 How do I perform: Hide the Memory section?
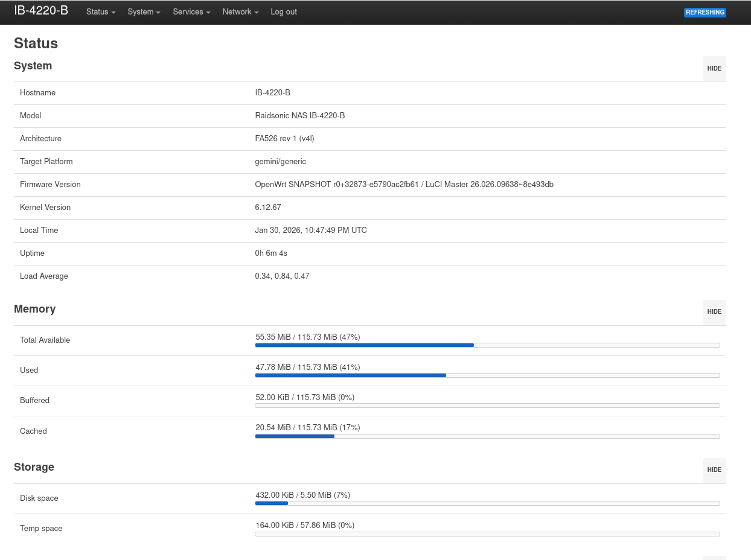(x=714, y=312)
